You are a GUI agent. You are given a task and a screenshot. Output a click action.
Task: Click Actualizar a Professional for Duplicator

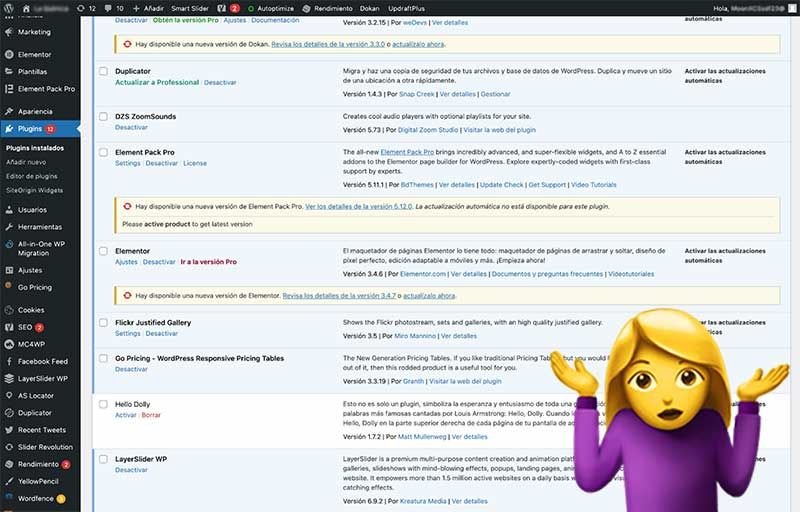157,82
